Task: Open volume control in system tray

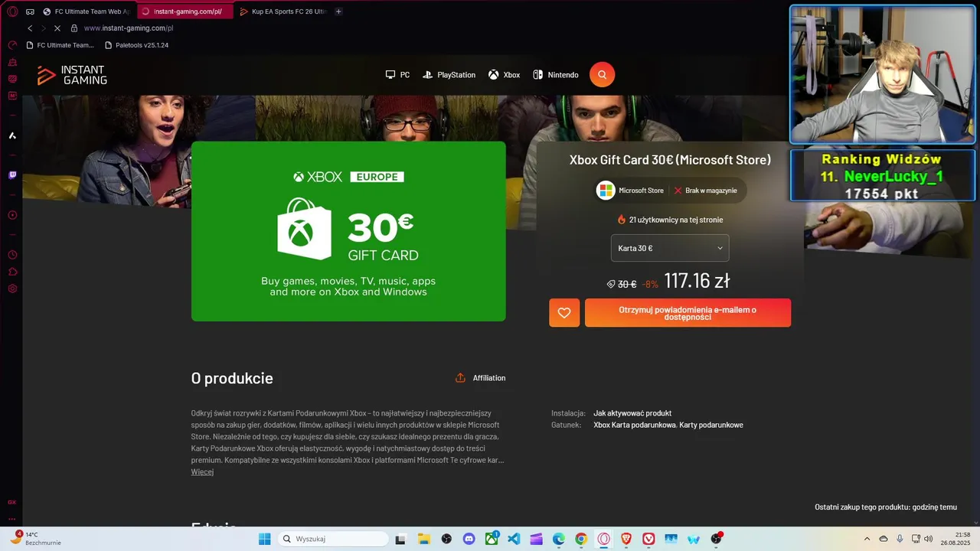Action: pos(929,539)
